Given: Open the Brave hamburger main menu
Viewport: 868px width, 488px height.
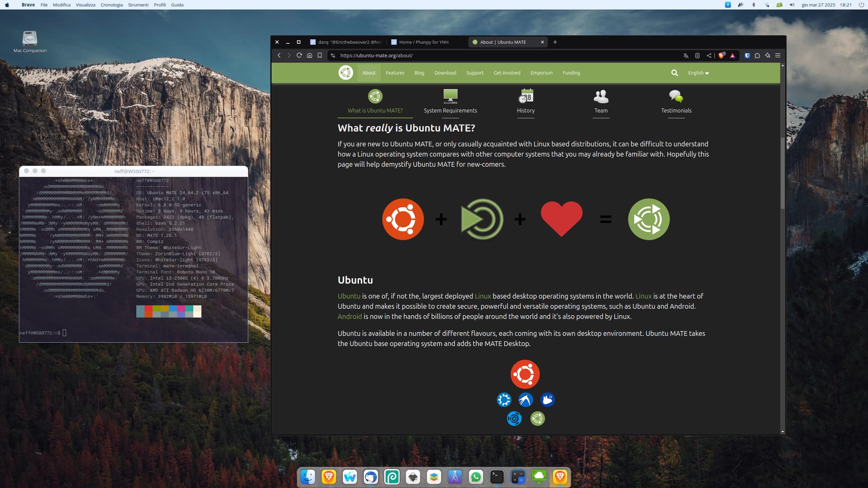Looking at the screenshot, I should coord(778,56).
